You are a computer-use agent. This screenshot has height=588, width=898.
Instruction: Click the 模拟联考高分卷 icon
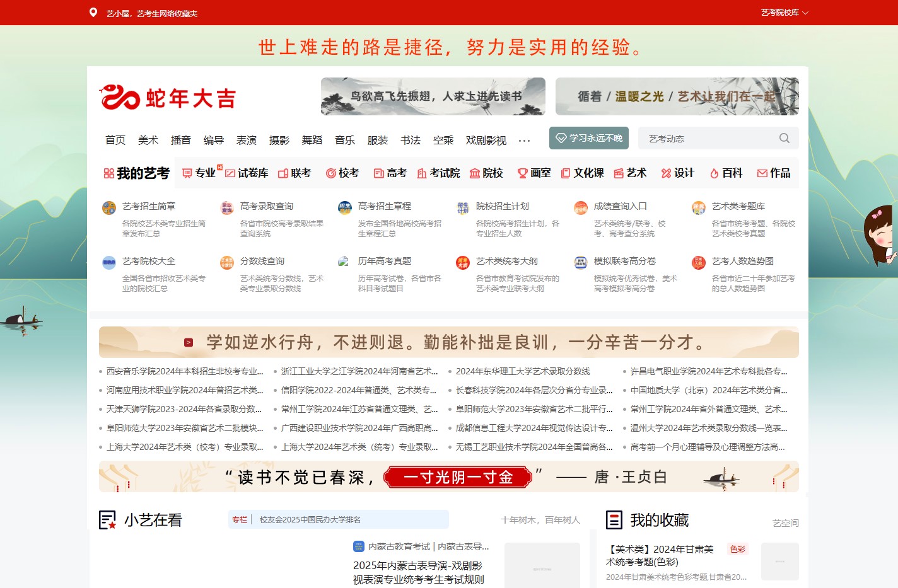point(581,263)
